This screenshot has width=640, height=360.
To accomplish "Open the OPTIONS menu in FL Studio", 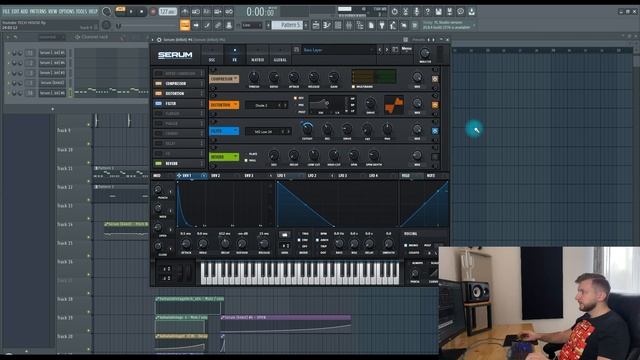I will click(66, 11).
